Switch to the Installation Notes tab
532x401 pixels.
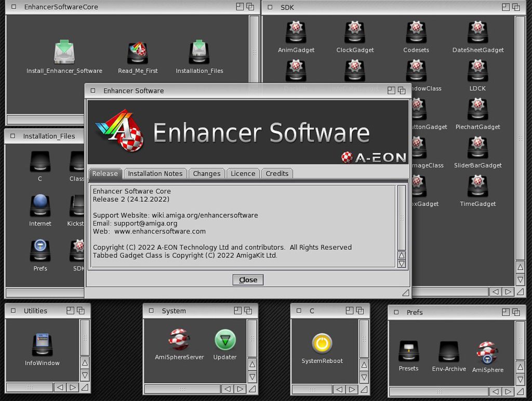[155, 174]
